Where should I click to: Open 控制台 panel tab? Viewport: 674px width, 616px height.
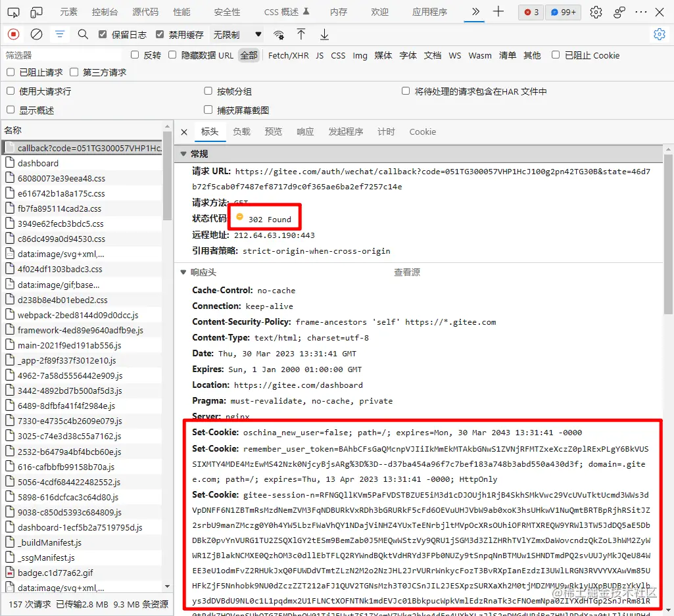105,12
